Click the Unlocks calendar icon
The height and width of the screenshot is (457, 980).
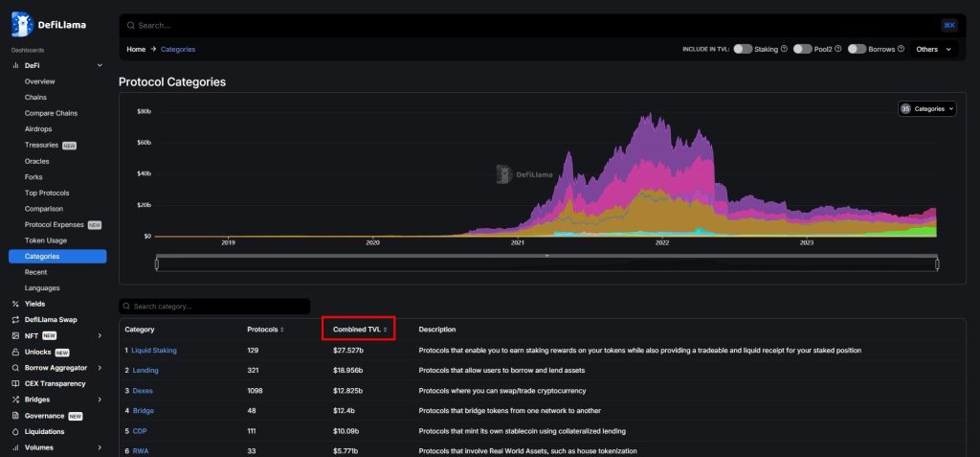coord(15,352)
